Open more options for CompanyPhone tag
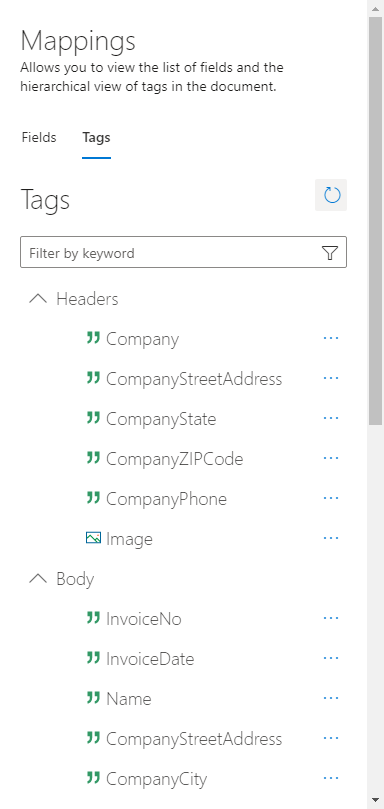384x809 pixels. (331, 498)
